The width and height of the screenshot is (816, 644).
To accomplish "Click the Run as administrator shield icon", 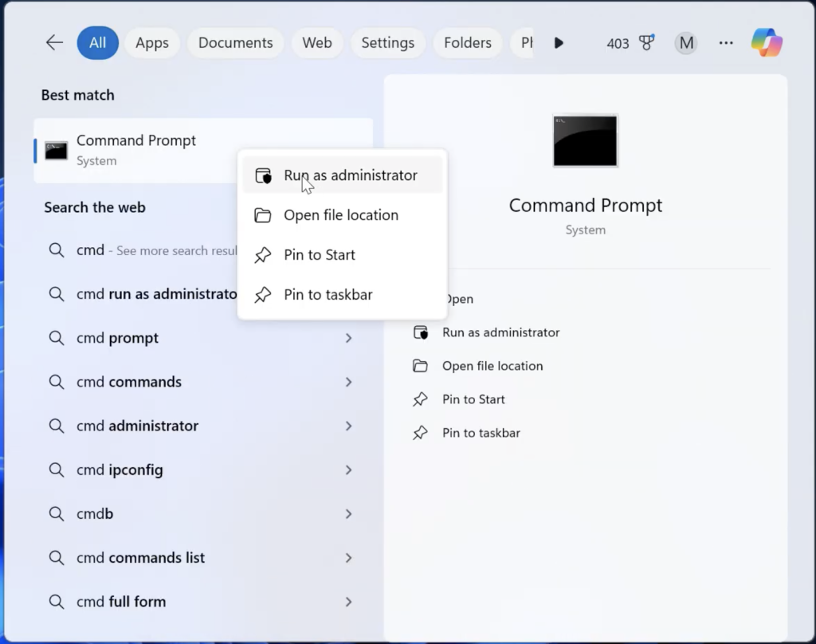I will point(263,175).
